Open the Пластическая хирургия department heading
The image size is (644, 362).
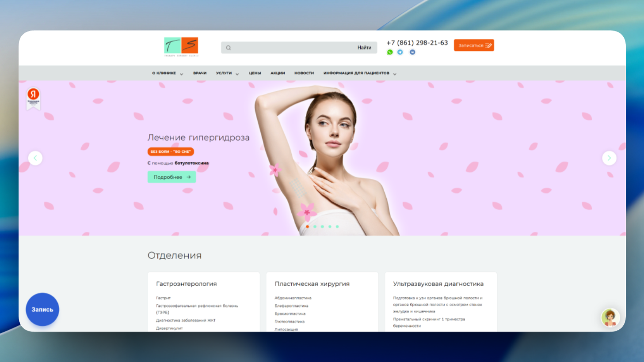click(x=312, y=284)
